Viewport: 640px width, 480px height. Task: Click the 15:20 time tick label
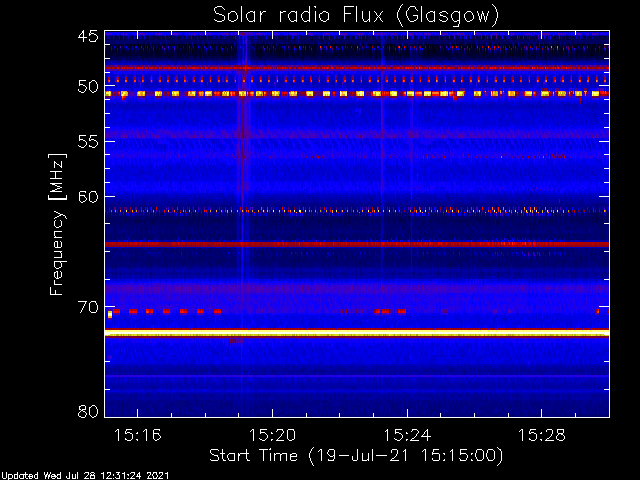[x=272, y=435]
